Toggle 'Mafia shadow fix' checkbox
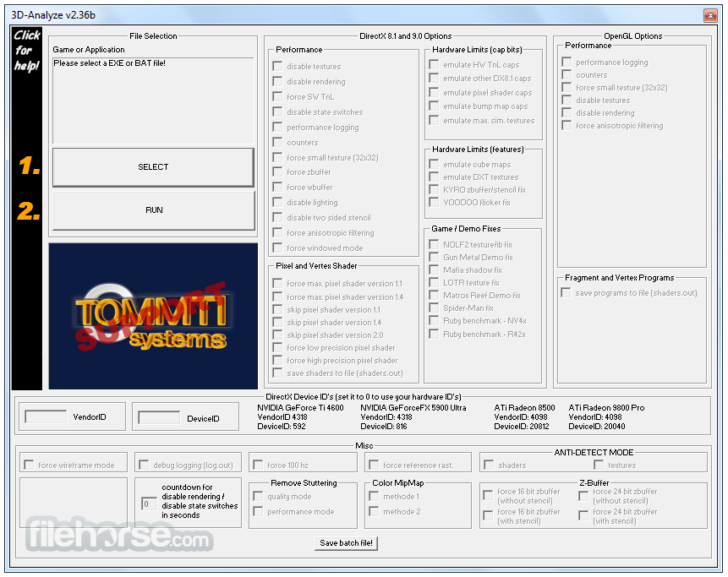Screen dimensions: 728x577 pos(434,269)
